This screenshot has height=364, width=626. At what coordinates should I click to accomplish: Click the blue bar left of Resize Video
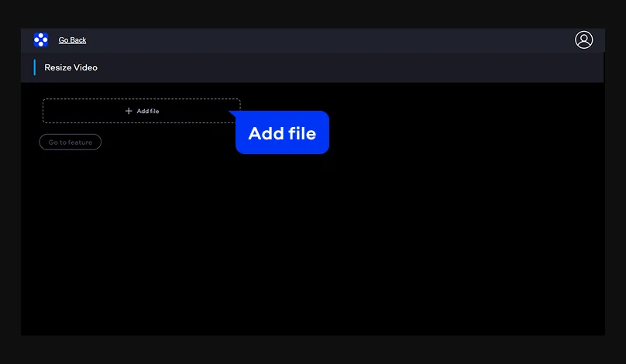pos(35,67)
